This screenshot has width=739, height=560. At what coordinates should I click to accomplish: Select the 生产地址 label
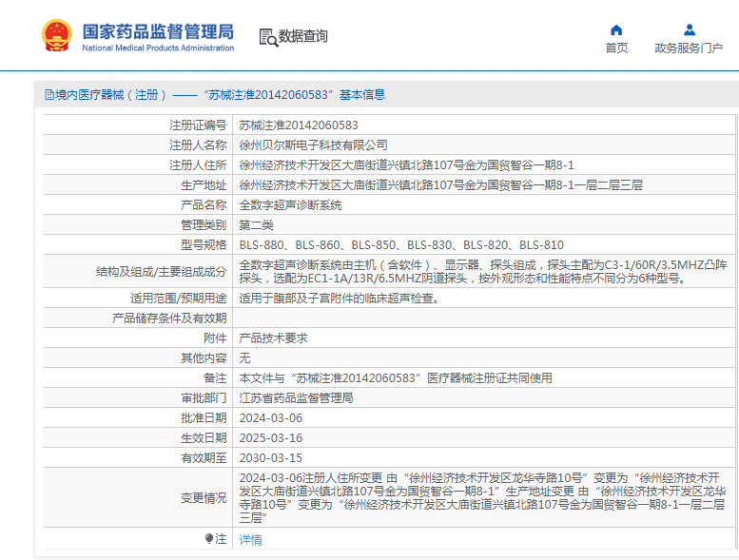(x=204, y=185)
